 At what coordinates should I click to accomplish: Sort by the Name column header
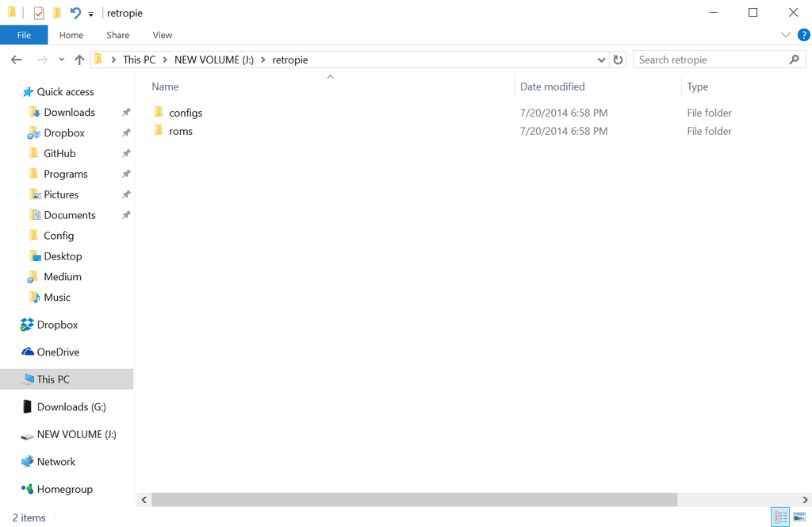pos(165,87)
